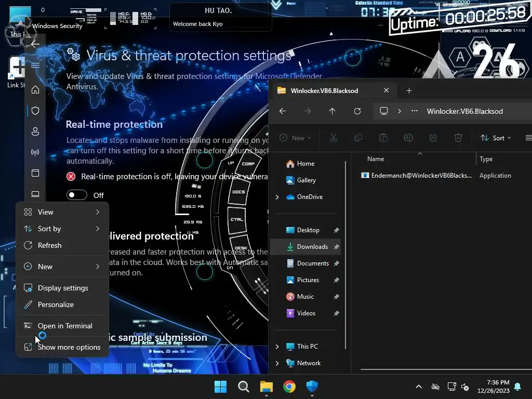This screenshot has width=532, height=399.
Task: Open Firewall & network protection icon
Action: point(35,152)
